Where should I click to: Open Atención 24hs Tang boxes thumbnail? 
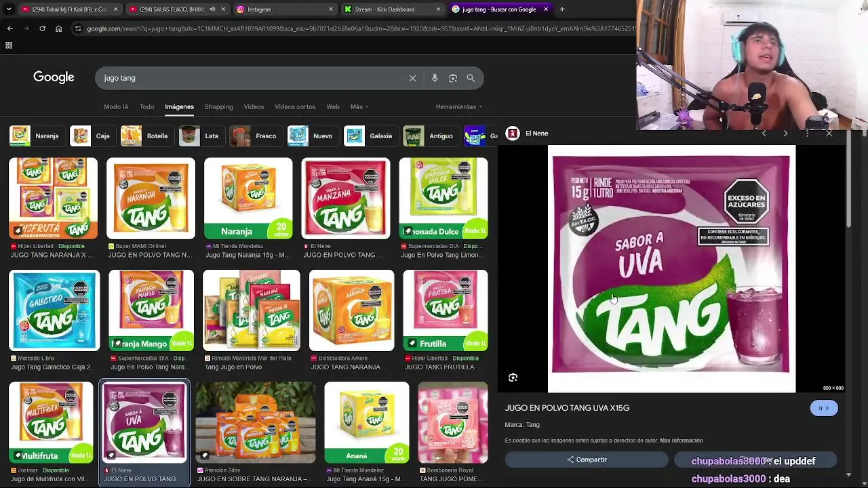[256, 422]
